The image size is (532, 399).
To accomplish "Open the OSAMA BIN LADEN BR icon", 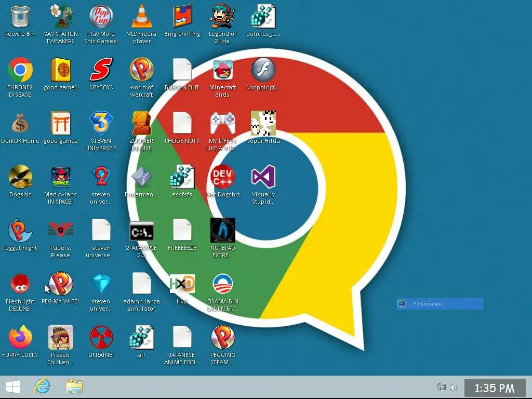I will point(222,284).
